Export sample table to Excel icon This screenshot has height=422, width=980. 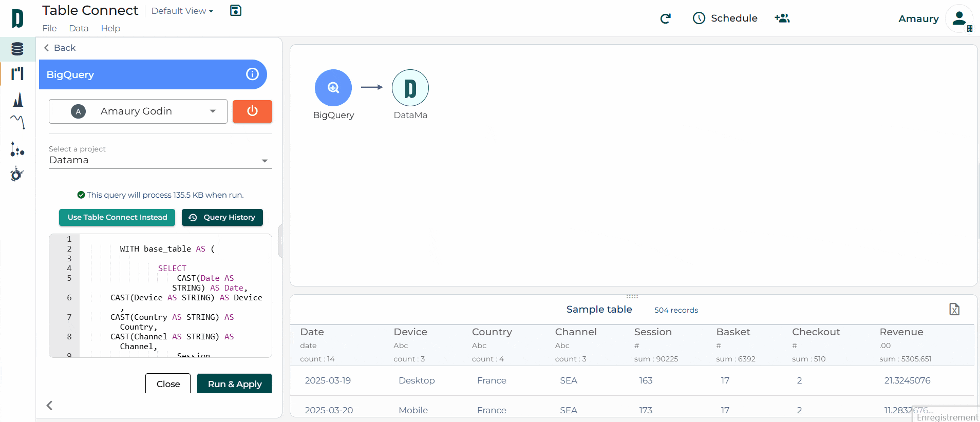(954, 309)
